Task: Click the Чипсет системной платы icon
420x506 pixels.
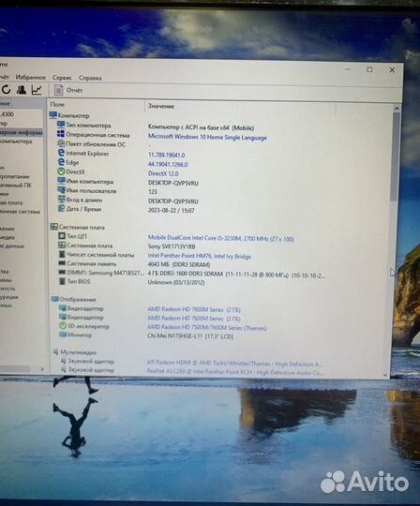Action: [x=62, y=254]
